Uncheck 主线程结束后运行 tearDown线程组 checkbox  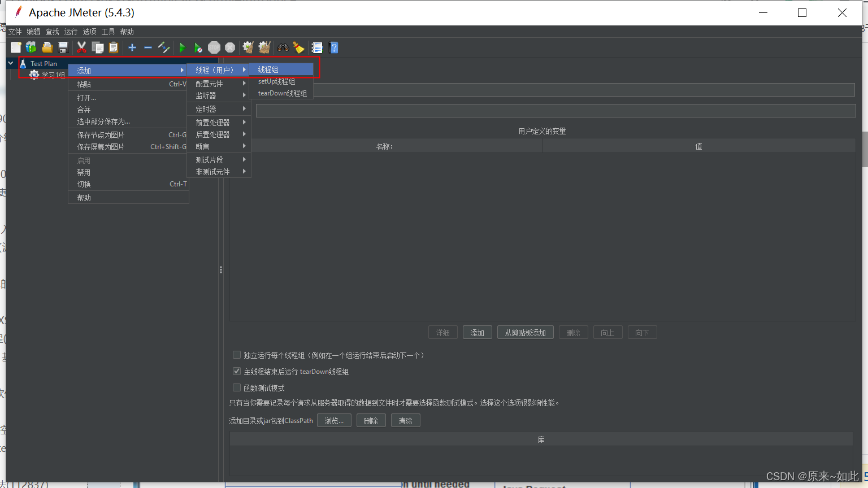click(x=237, y=371)
